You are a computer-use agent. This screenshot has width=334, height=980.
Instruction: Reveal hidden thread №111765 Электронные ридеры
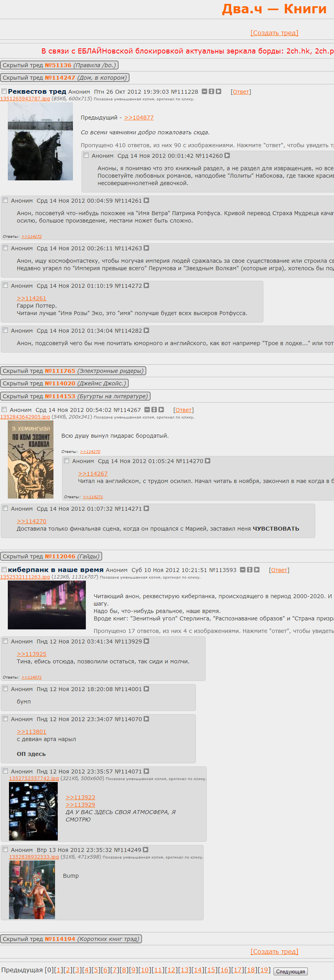[73, 371]
